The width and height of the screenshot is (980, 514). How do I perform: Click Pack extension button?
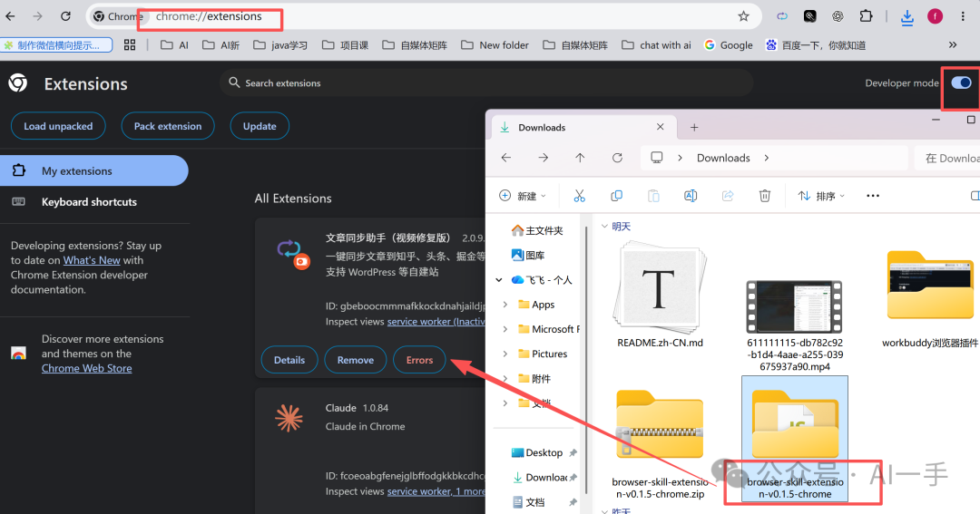168,126
